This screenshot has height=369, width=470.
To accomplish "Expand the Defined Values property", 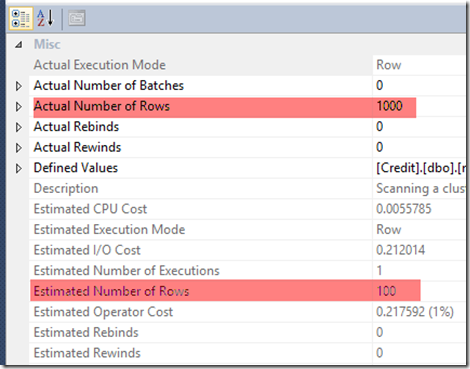I will pos(19,169).
